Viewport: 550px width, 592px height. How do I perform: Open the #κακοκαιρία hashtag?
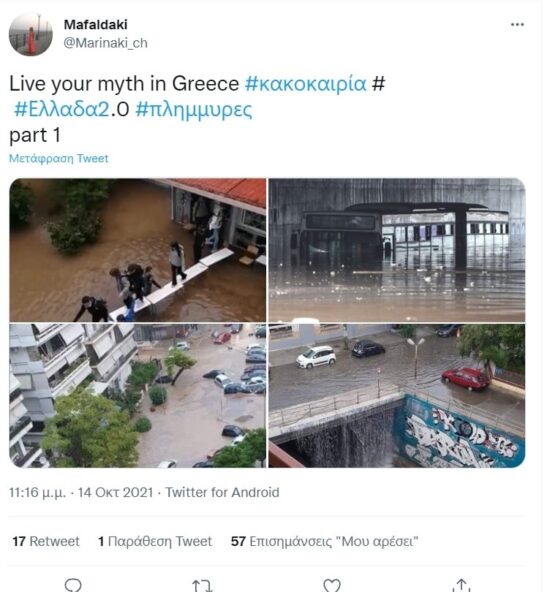pos(306,83)
